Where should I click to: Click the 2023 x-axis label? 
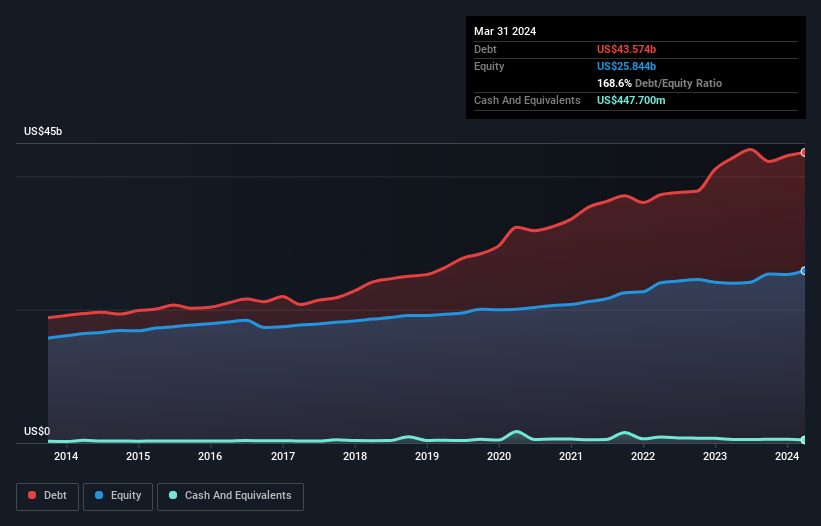715,456
